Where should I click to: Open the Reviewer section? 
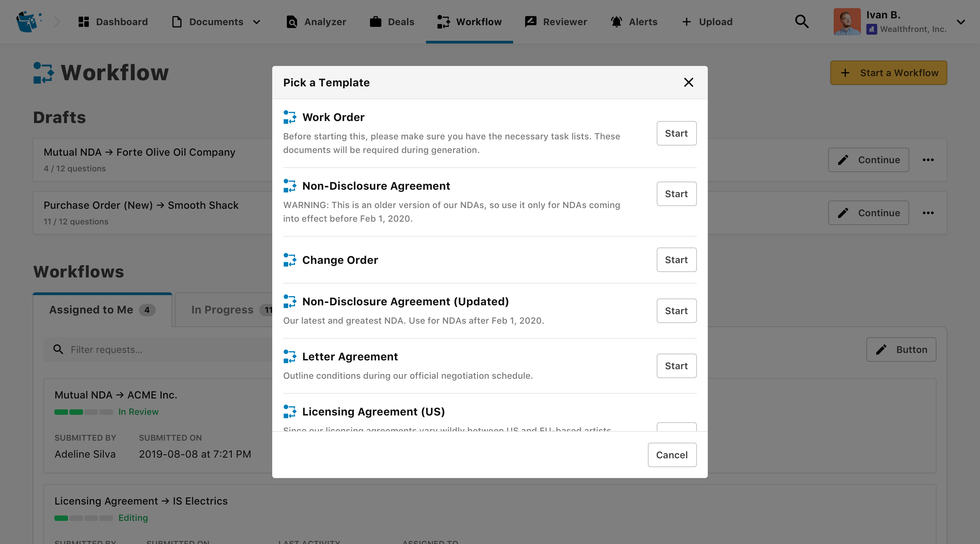(556, 22)
